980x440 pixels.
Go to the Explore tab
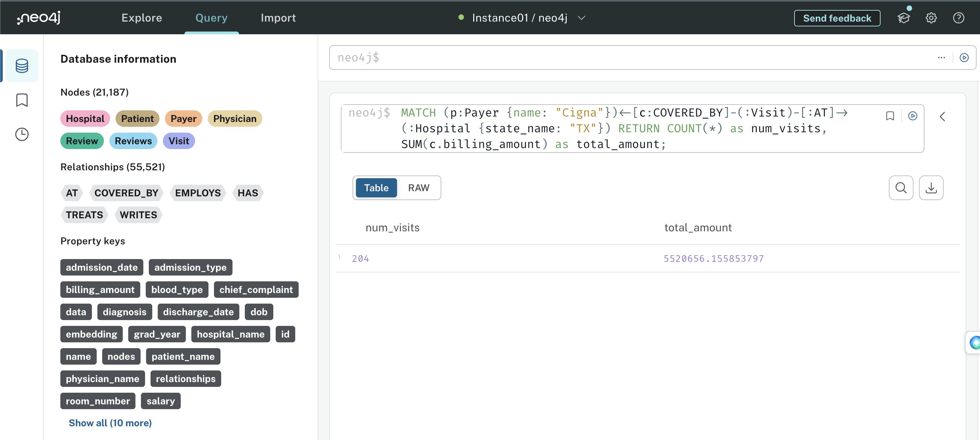pyautogui.click(x=142, y=18)
